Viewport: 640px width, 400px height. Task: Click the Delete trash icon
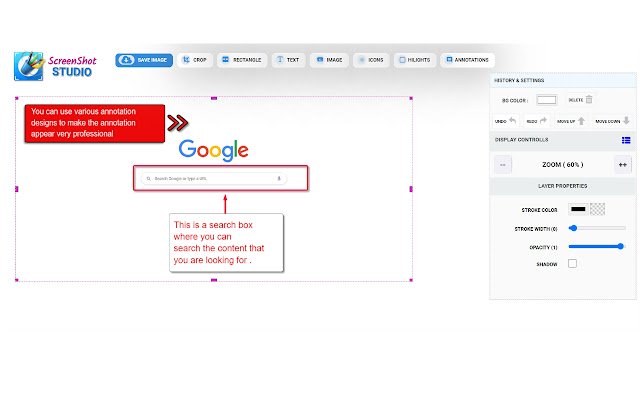pos(589,100)
